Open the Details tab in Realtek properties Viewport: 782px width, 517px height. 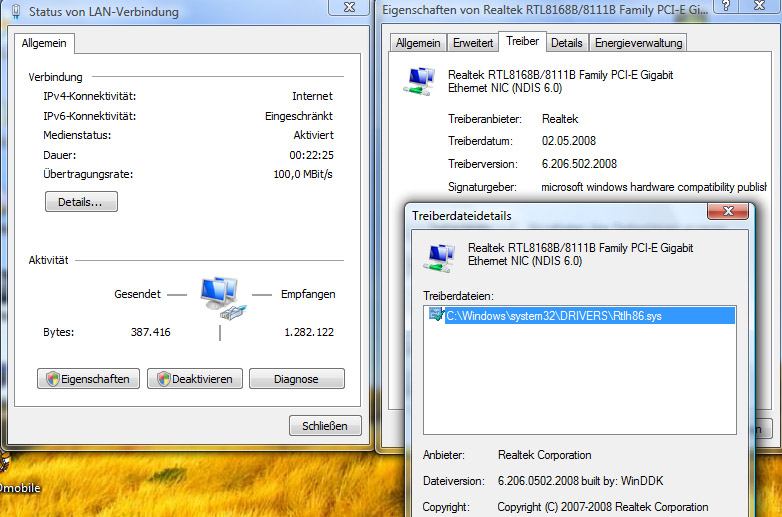coord(567,43)
